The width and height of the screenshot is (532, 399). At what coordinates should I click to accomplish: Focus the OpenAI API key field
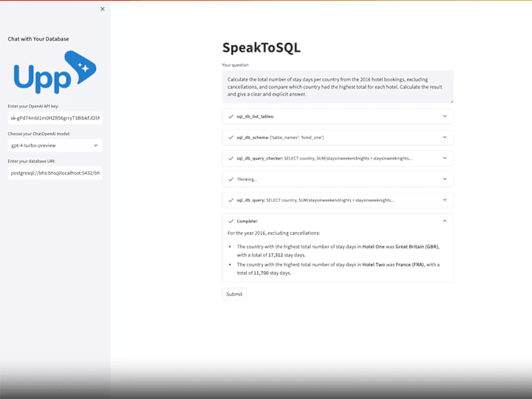coord(55,118)
